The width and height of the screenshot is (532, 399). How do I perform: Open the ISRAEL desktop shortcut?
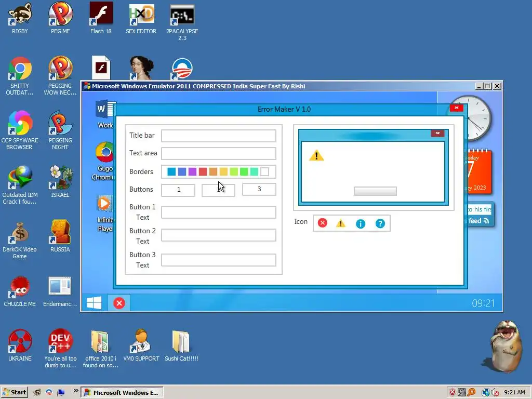pyautogui.click(x=60, y=181)
